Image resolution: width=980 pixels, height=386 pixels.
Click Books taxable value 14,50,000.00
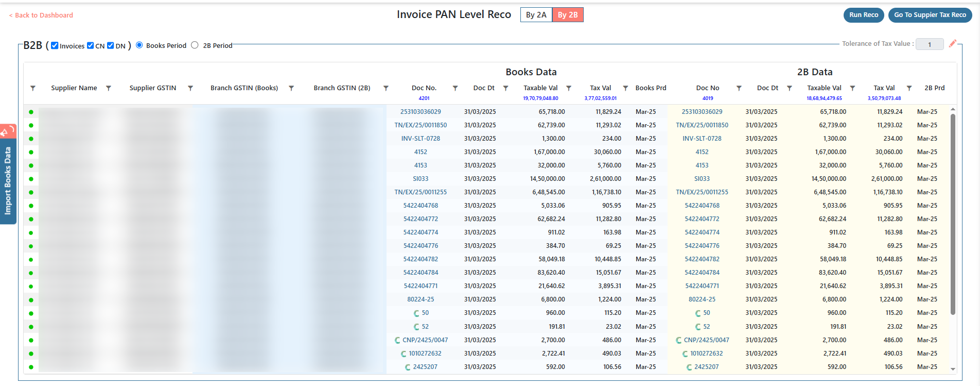pyautogui.click(x=547, y=179)
